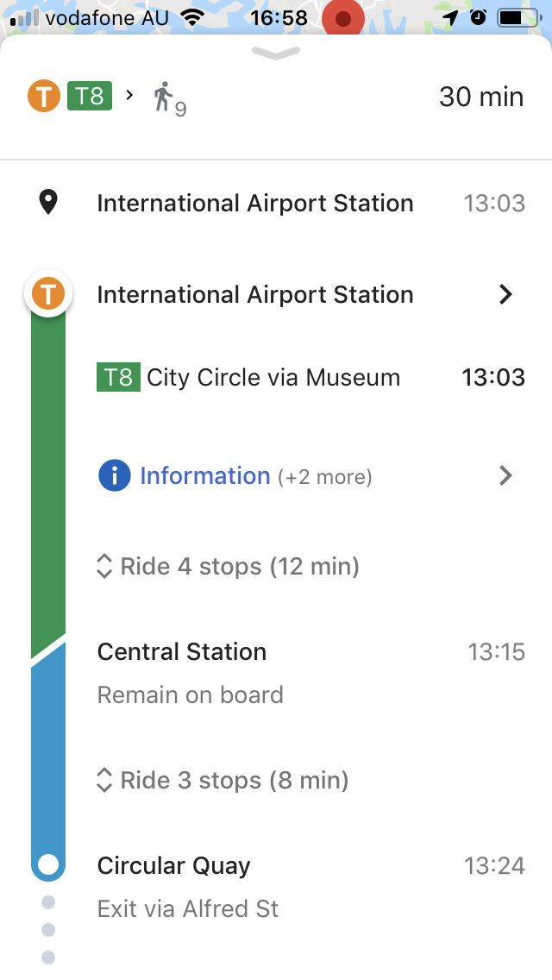Expand the Ride 3 stops list
Image resolution: width=552 pixels, height=980 pixels.
(x=223, y=781)
